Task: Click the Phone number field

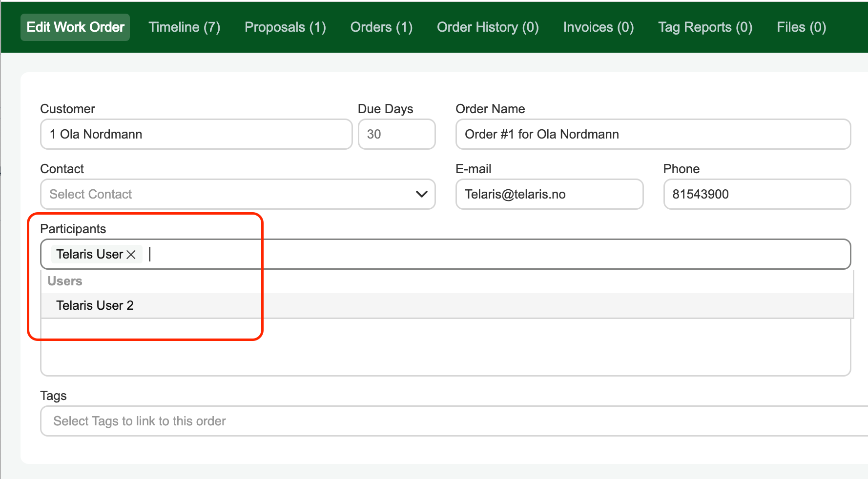Action: tap(757, 194)
